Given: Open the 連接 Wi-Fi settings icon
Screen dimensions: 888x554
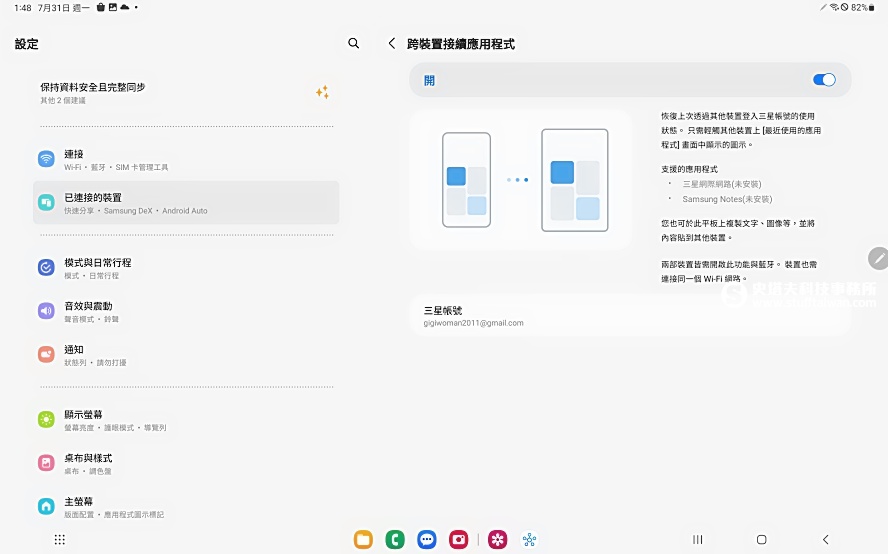Looking at the screenshot, I should (x=46, y=159).
